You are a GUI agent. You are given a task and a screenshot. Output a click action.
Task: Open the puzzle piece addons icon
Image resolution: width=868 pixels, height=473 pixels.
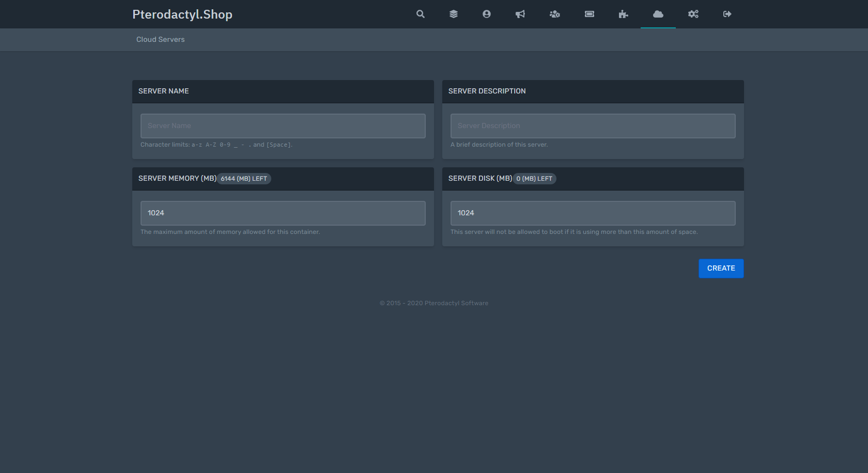[x=624, y=14]
